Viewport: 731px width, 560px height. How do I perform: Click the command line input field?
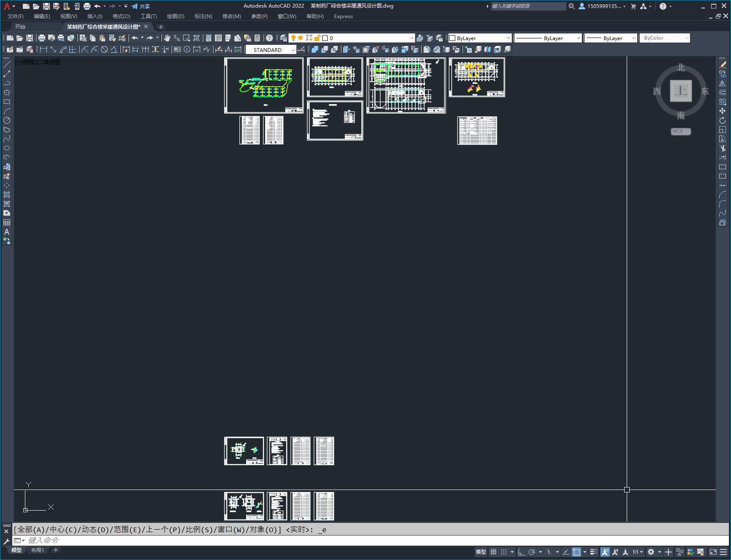tap(372, 541)
